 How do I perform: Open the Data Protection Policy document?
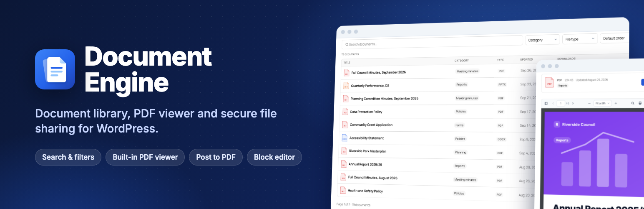click(366, 112)
